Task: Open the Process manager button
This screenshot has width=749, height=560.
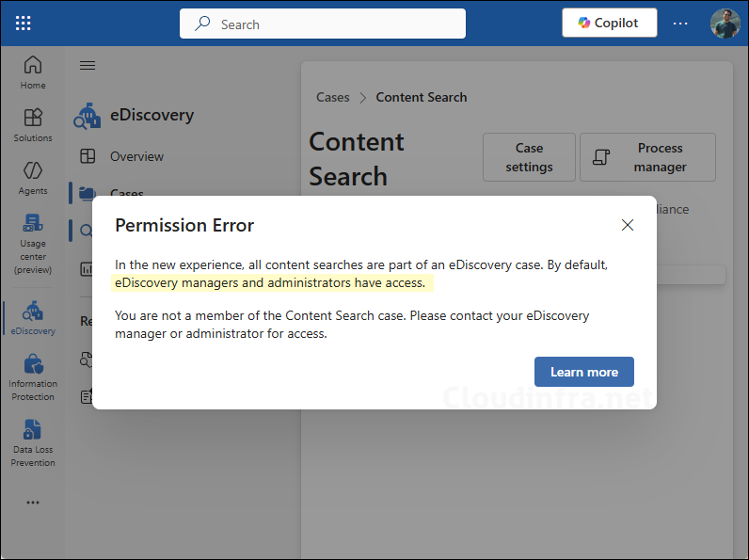Action: [x=647, y=157]
